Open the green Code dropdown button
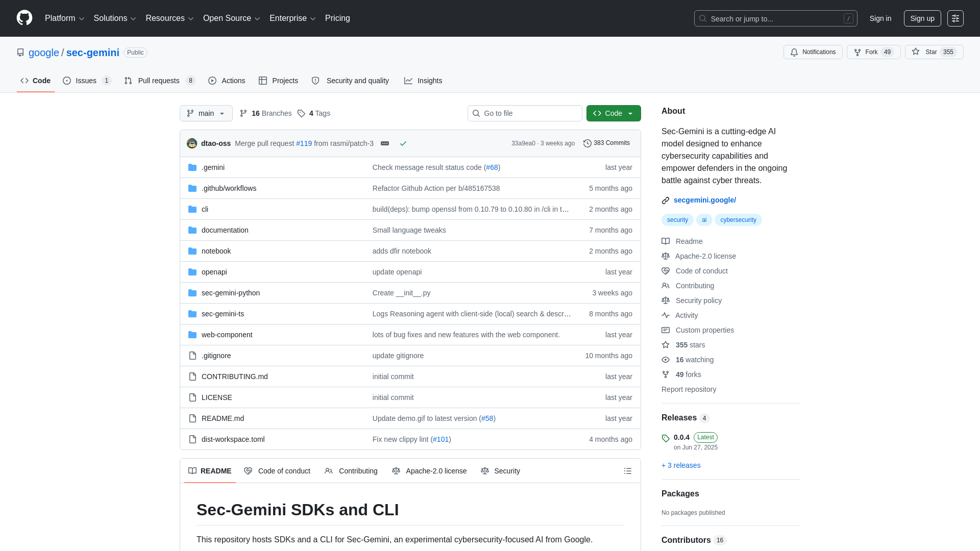980x551 pixels. pos(614,113)
